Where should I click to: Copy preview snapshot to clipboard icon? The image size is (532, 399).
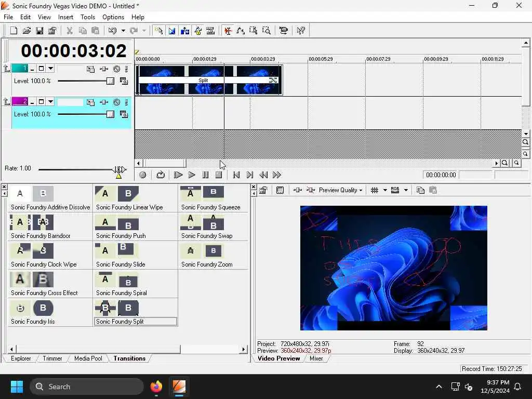(x=420, y=190)
